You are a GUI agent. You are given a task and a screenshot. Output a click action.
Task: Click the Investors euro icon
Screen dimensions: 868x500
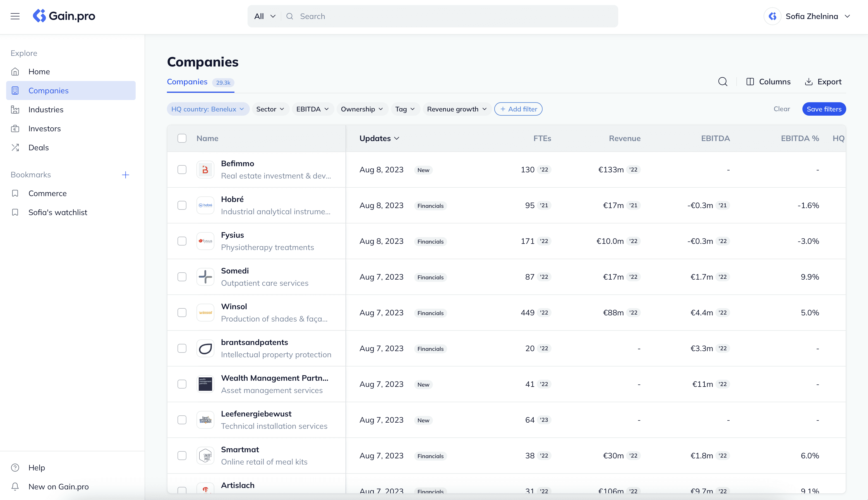pyautogui.click(x=15, y=128)
